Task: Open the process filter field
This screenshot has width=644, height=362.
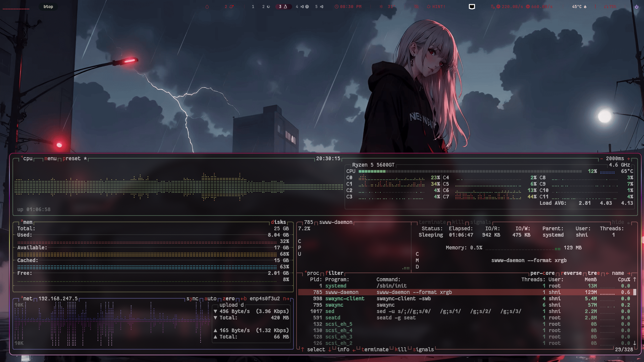Action: [x=334, y=273]
